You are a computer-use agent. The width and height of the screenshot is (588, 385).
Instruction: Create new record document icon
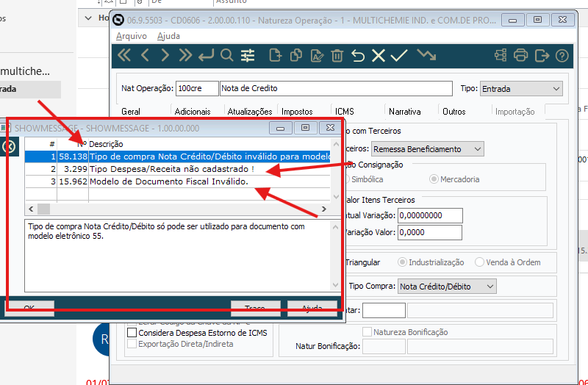click(276, 56)
